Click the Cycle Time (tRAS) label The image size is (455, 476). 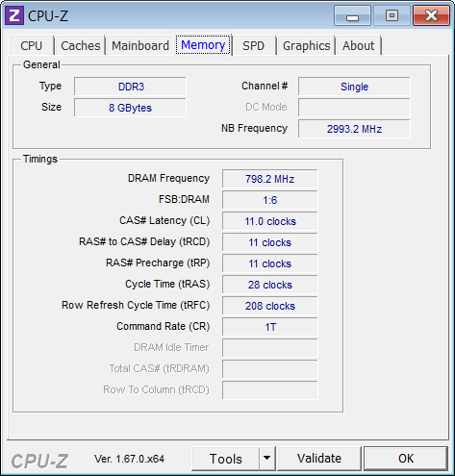pos(167,284)
